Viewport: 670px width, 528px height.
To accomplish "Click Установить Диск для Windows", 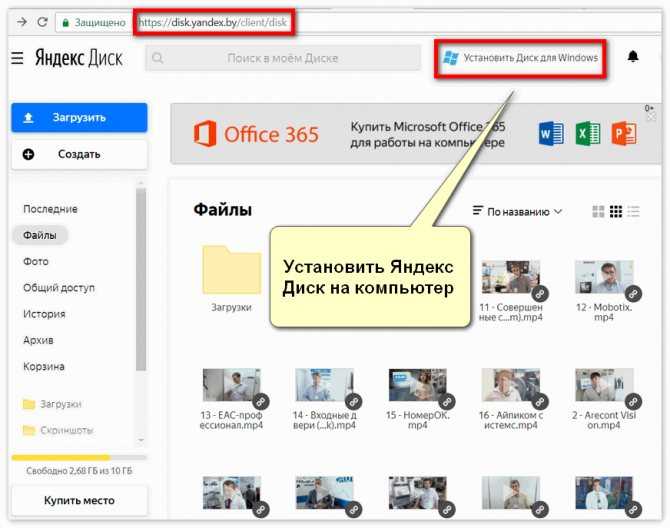I will (x=520, y=58).
